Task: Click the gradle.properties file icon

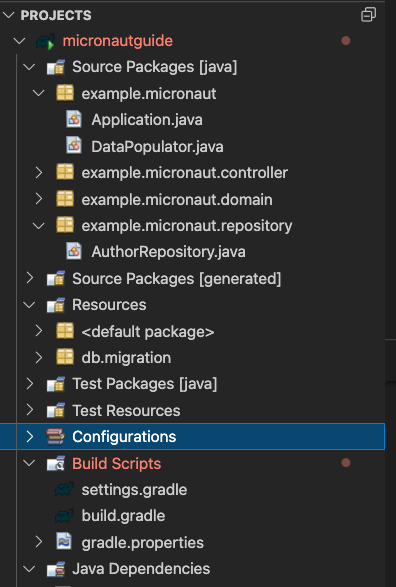Action: pyautogui.click(x=64, y=542)
